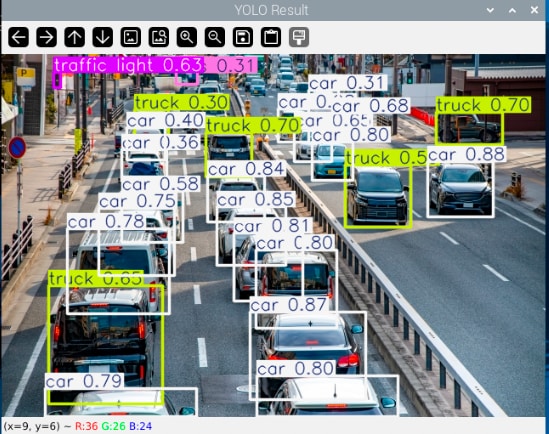Click the 'car 0.78' detection label
549x434 pixels.
pyautogui.click(x=106, y=222)
